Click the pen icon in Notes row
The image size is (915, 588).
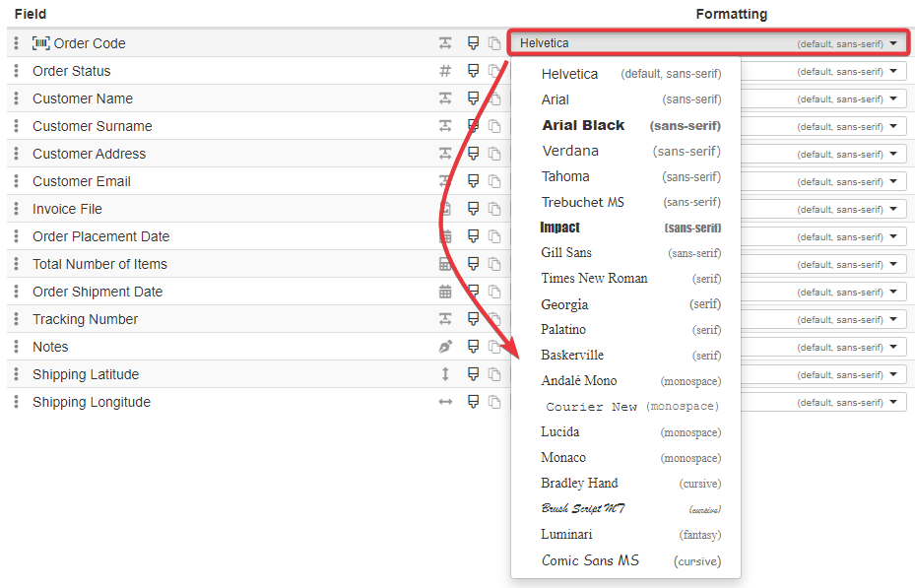pyautogui.click(x=445, y=347)
